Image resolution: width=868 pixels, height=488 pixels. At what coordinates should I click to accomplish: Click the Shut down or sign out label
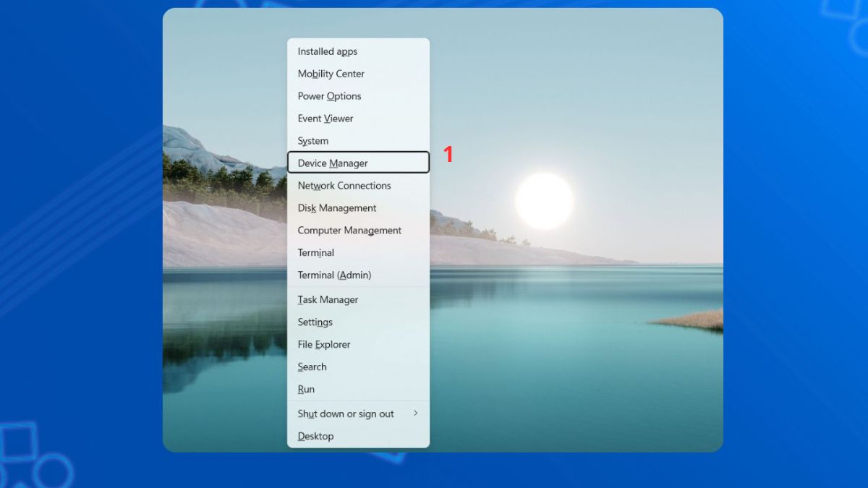346,414
